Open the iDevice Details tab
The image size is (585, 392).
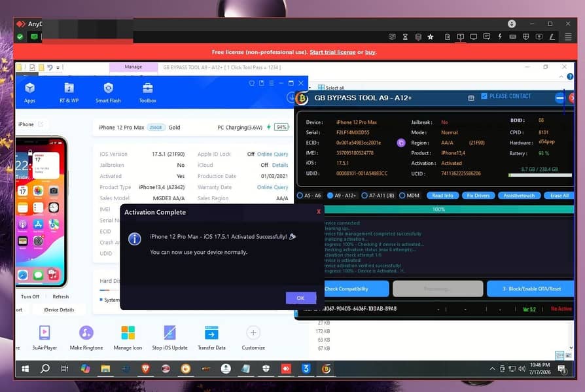[59, 310]
